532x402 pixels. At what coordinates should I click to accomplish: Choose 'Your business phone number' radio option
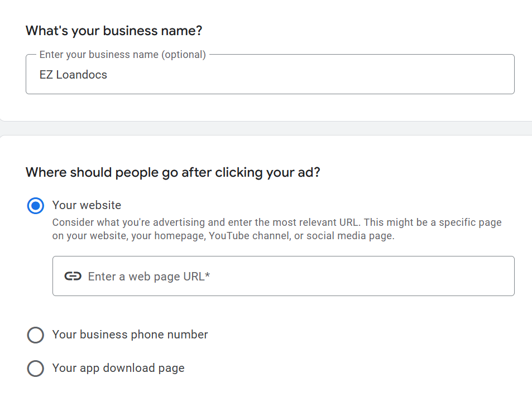36,335
